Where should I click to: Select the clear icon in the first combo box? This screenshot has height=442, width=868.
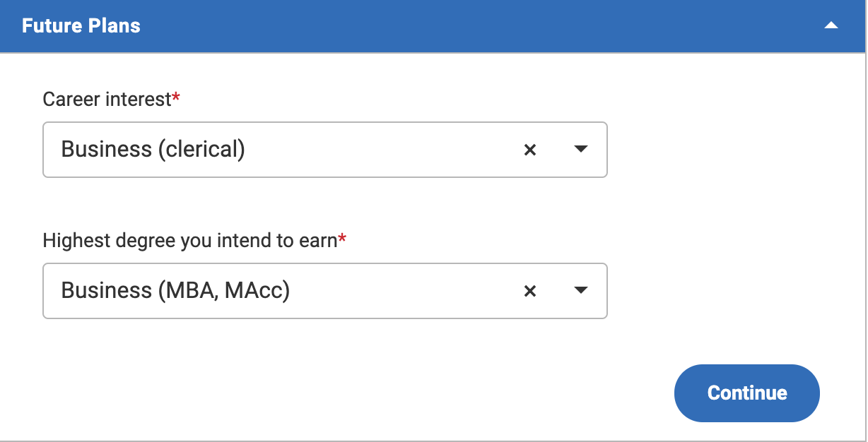[530, 150]
